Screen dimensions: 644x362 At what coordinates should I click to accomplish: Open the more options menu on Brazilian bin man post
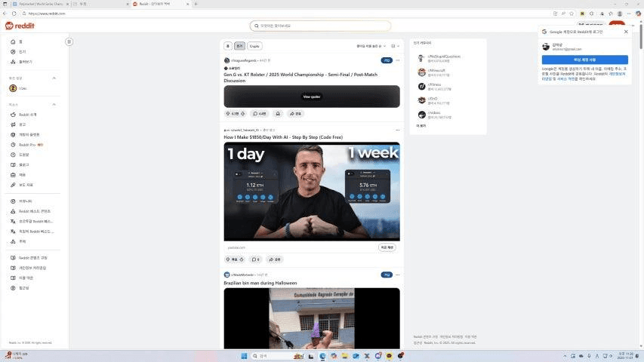click(x=396, y=275)
